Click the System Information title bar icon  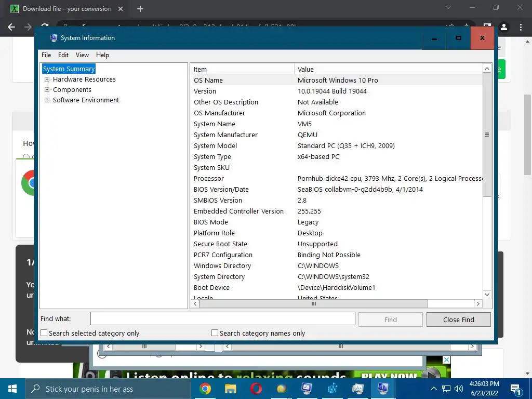(54, 37)
